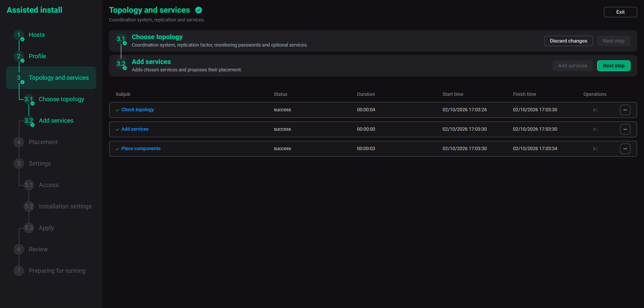
Task: Open the ellipsis menu for Place components subjob
Action: coord(625,149)
